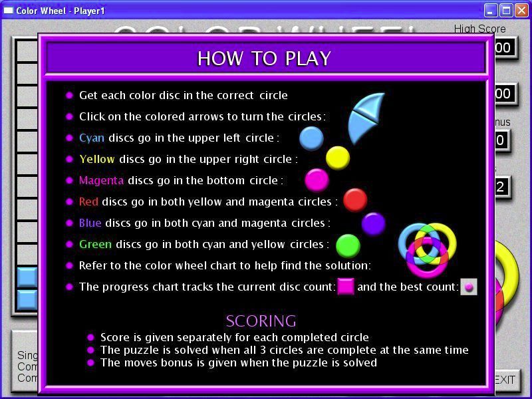Click the colored word 'Green'
This screenshot has width=532, height=399.
(95, 244)
